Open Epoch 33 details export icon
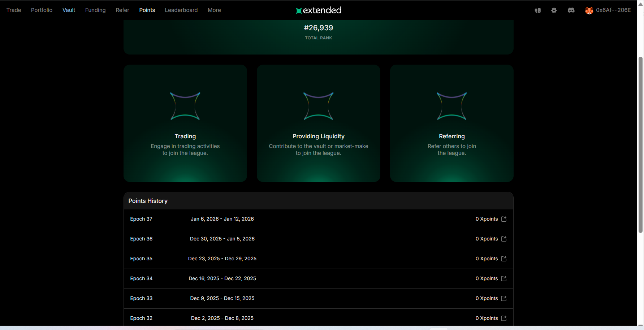The height and width of the screenshot is (330, 644). click(x=504, y=299)
